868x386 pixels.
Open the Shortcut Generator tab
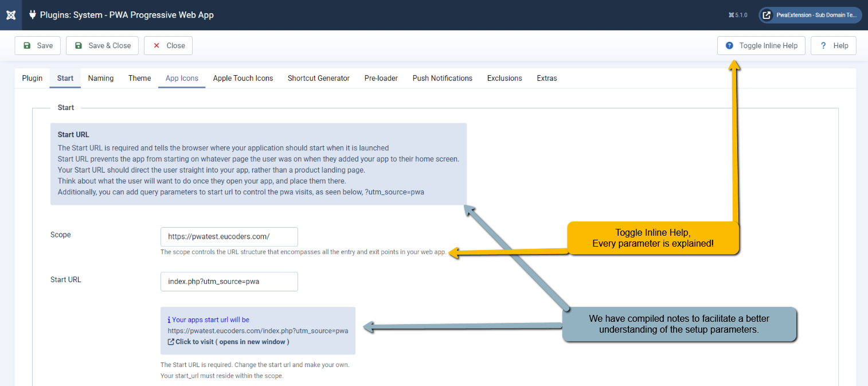pos(319,78)
